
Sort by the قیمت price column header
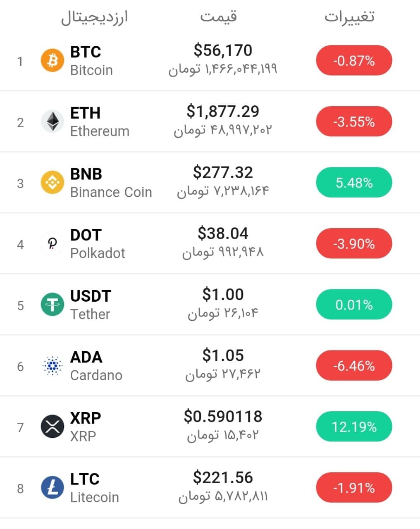pyautogui.click(x=218, y=17)
